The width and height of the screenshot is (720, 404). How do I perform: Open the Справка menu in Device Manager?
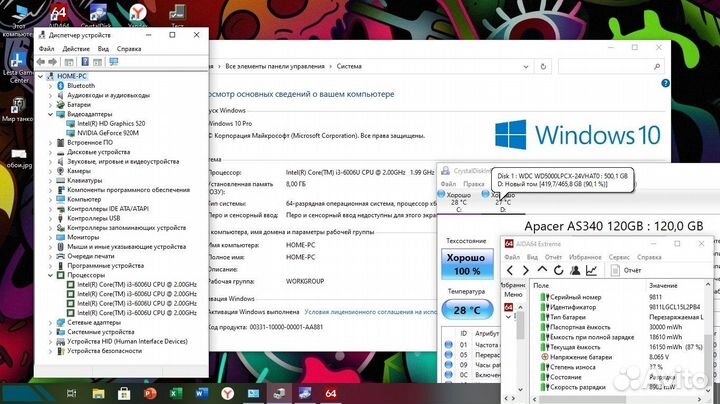coord(129,49)
